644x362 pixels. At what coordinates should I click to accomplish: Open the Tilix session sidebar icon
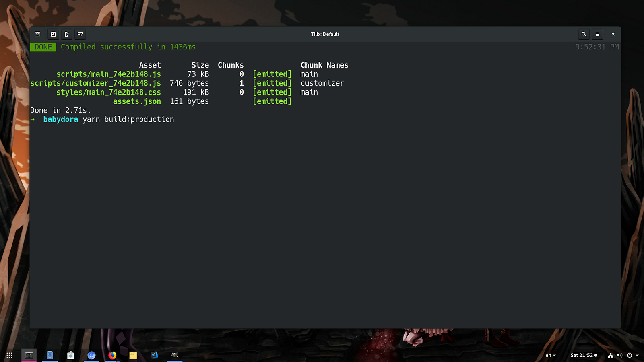(38, 34)
